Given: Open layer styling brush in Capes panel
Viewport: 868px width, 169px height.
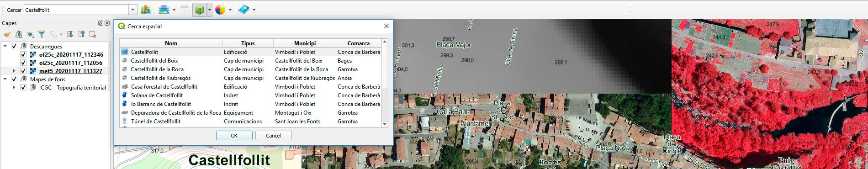Looking at the screenshot, I should coord(7,34).
